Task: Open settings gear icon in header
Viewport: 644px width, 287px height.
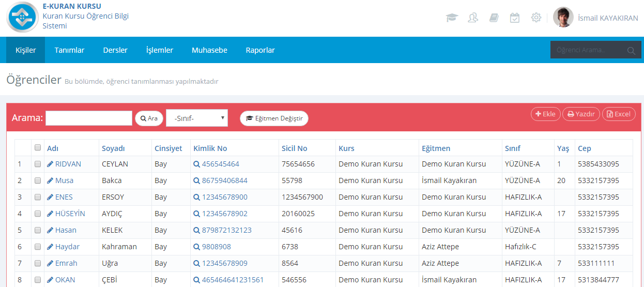Action: (536, 18)
